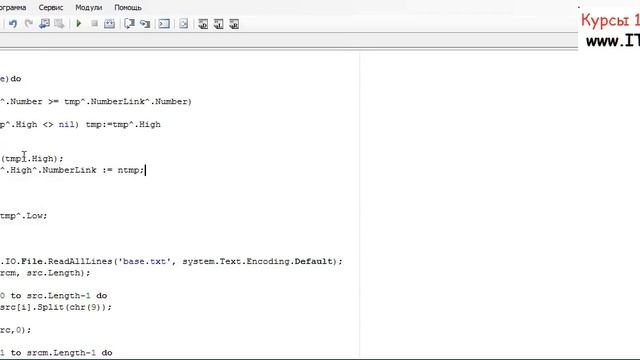Click the 'nil' keyword in code
The image size is (640, 360).
(66, 124)
